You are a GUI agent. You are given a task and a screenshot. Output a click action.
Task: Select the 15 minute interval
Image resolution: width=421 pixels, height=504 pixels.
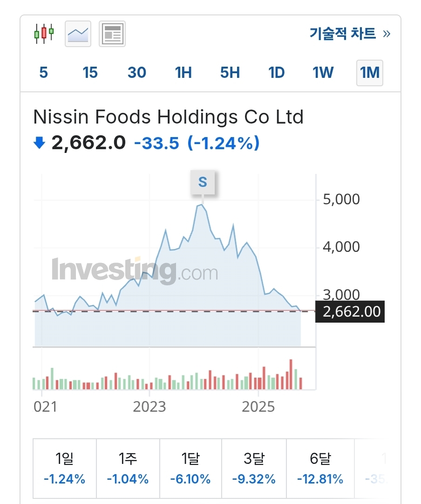(90, 73)
